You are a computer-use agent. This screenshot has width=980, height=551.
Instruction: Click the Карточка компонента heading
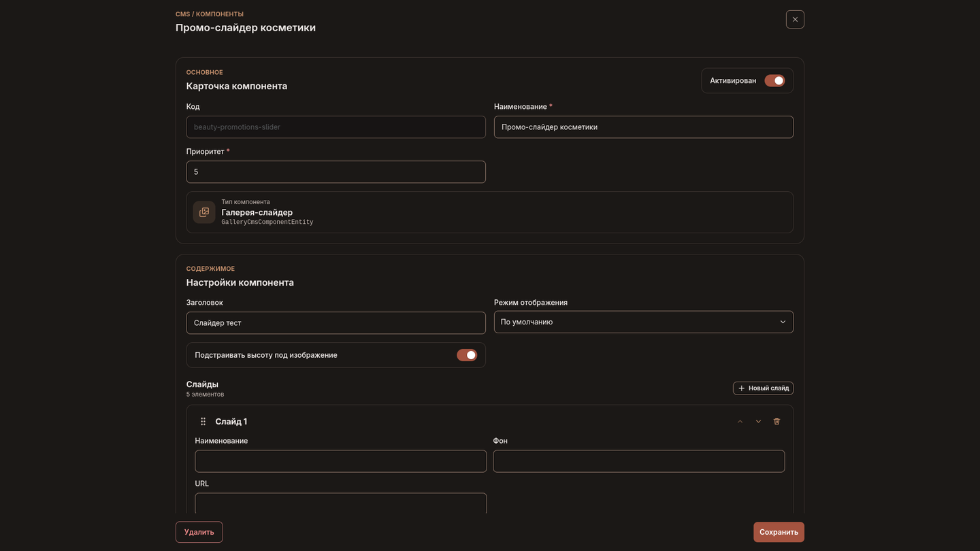pyautogui.click(x=237, y=86)
